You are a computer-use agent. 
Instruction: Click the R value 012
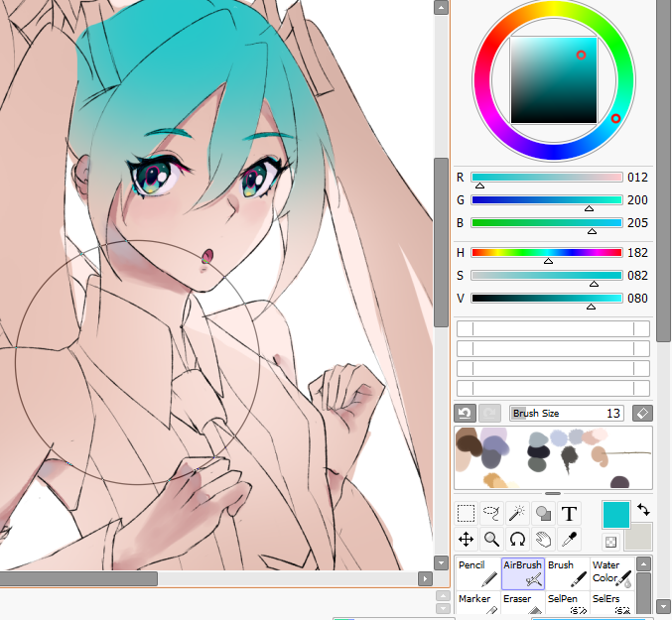pyautogui.click(x=637, y=178)
